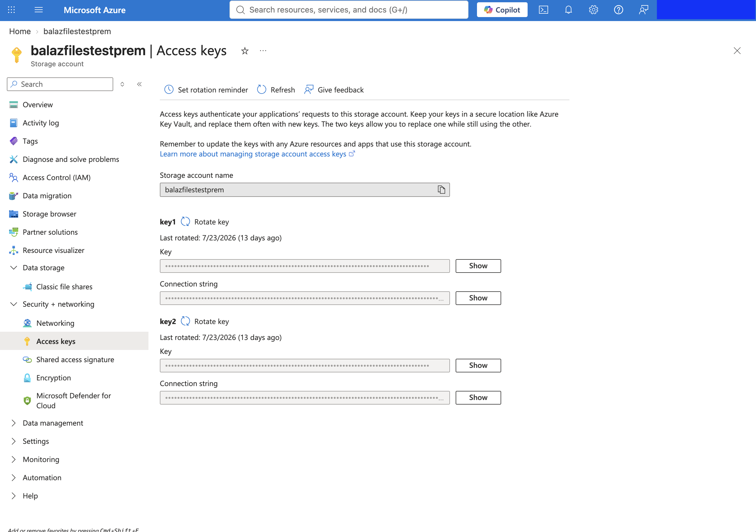Copy the storage account name
Image resolution: width=756 pixels, height=532 pixels.
441,190
